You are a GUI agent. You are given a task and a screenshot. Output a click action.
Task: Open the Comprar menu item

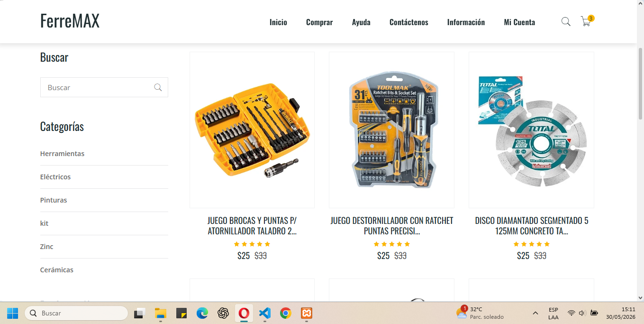coord(319,22)
